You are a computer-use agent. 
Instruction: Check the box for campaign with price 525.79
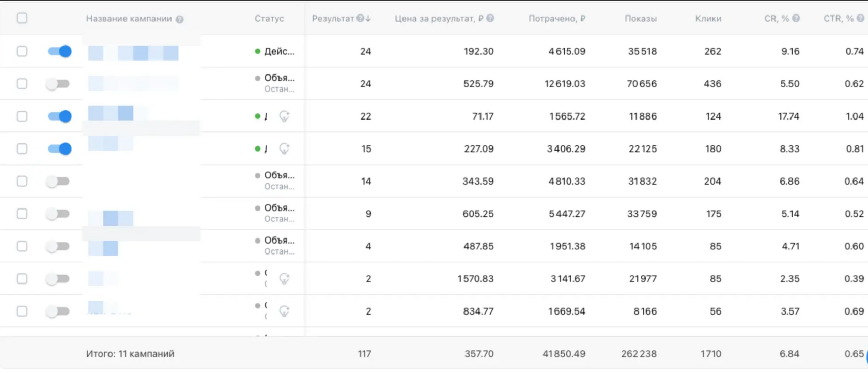[x=22, y=84]
